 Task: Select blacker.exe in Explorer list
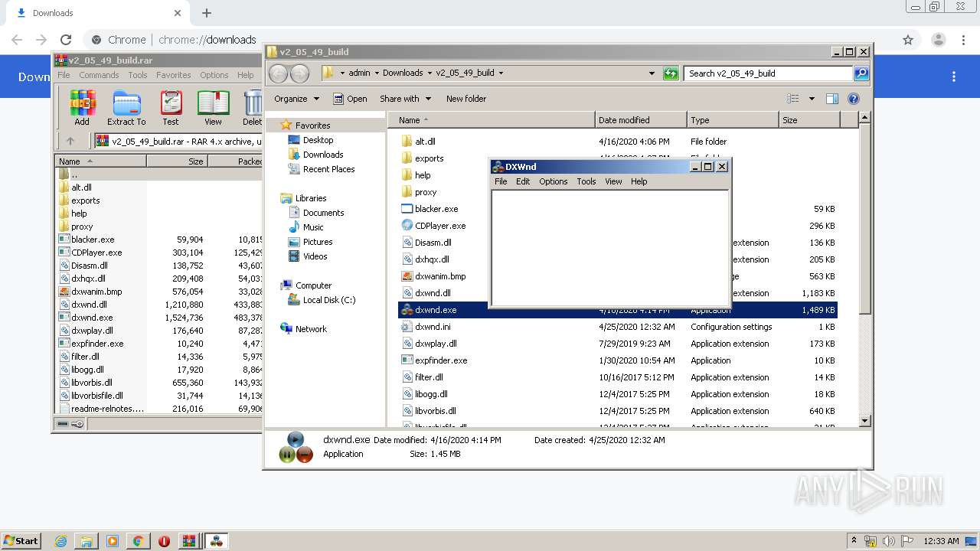click(x=430, y=209)
